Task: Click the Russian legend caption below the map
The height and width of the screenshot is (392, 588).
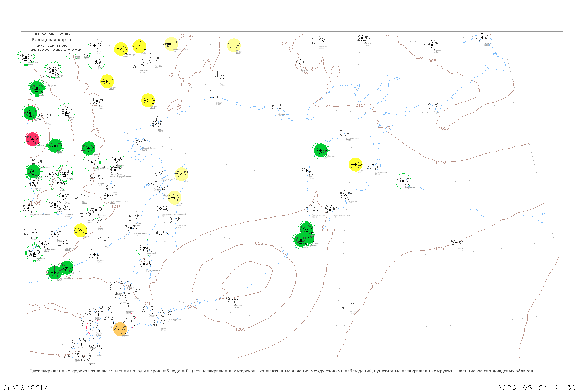Action: point(281,371)
